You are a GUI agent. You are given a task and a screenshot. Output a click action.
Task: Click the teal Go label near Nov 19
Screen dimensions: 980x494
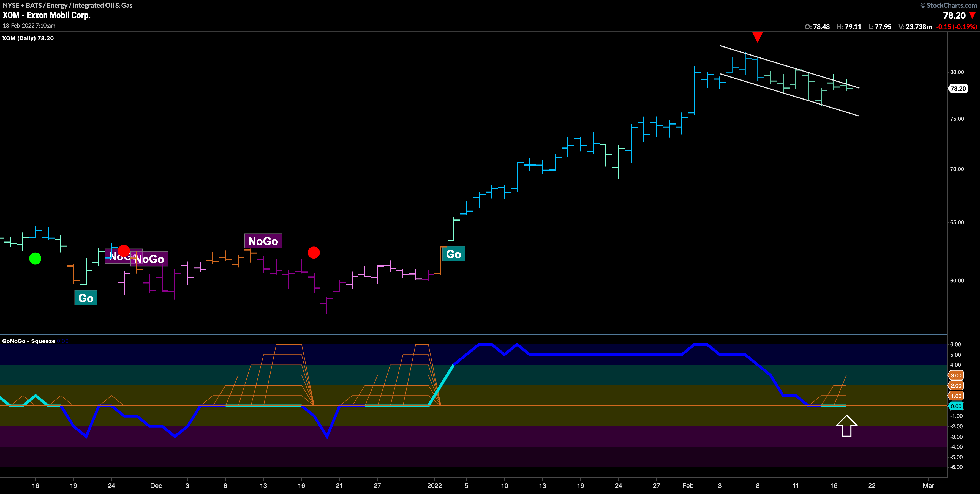(86, 298)
